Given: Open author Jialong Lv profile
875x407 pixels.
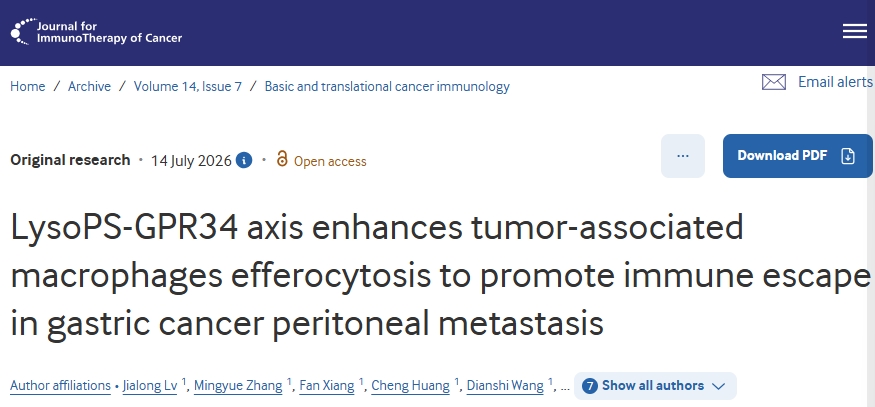Looking at the screenshot, I should pyautogui.click(x=150, y=386).
